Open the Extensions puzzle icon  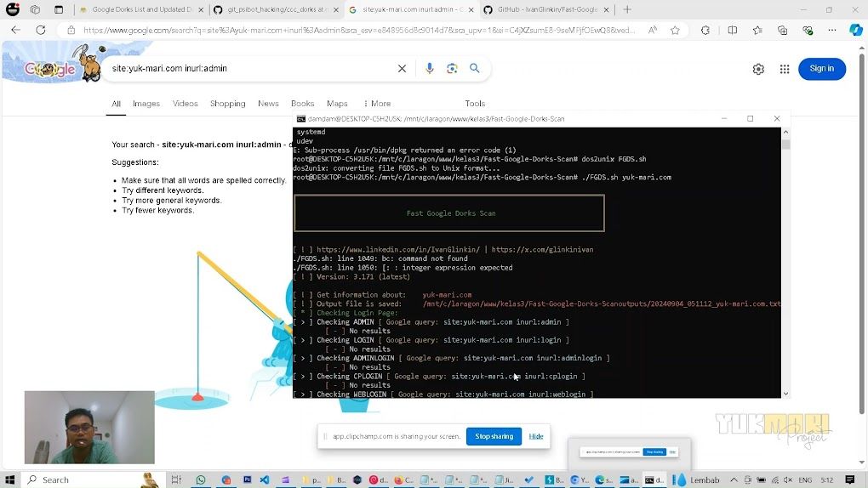click(705, 30)
